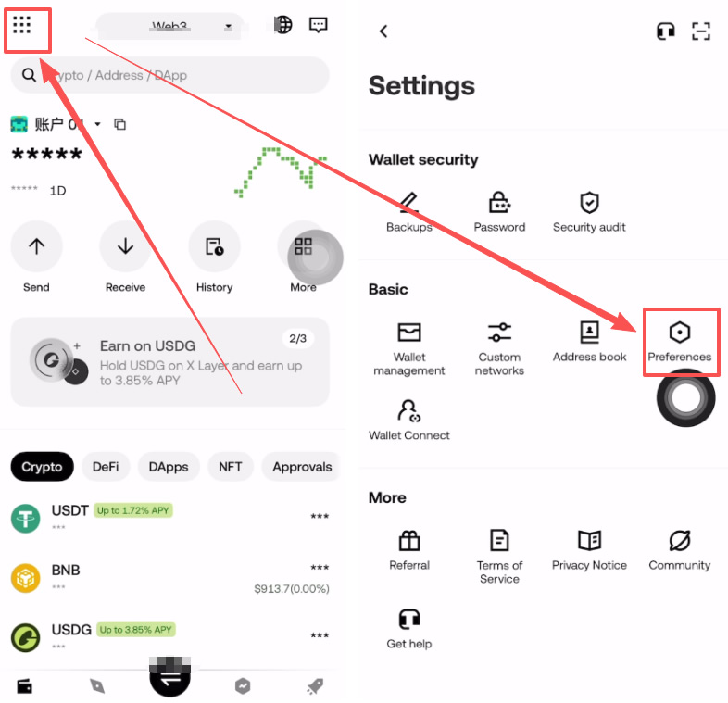Tap the headset support icon in header
728x703 pixels.
(x=665, y=31)
